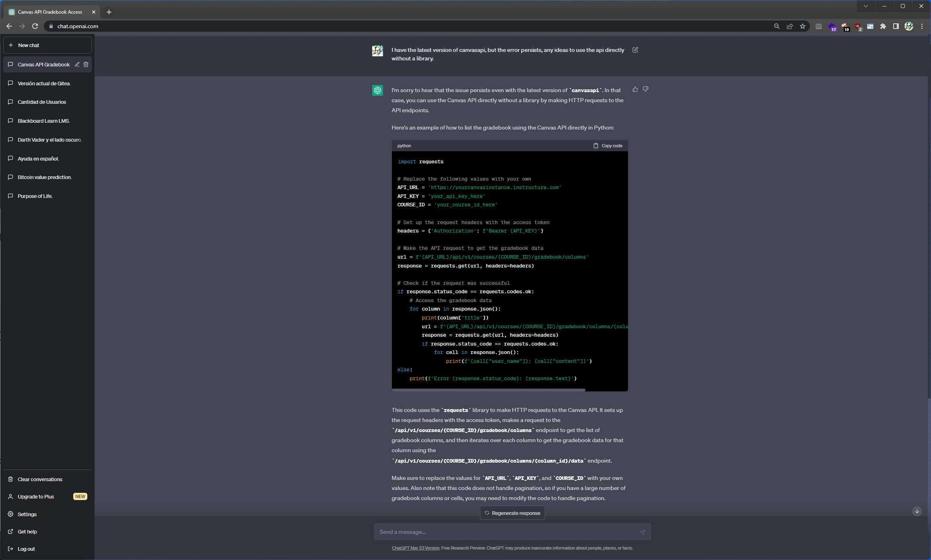Click Regenerate response button
931x560 pixels.
[x=512, y=513]
